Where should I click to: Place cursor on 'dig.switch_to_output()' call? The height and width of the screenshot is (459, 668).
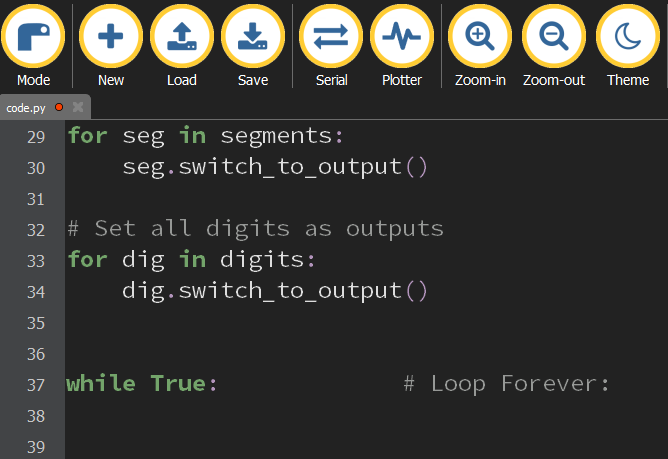[275, 291]
